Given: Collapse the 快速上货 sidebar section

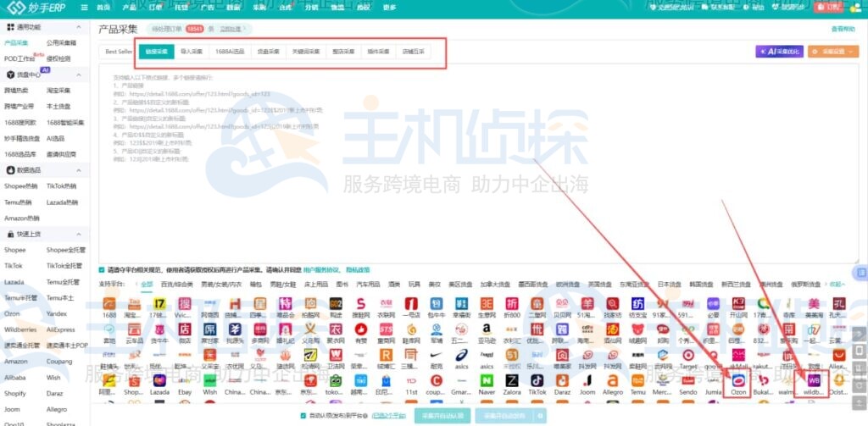Looking at the screenshot, I should (79, 234).
